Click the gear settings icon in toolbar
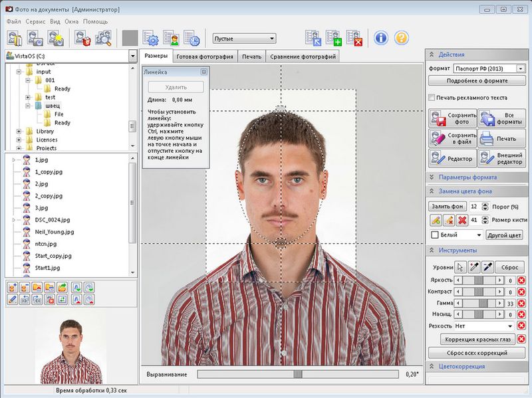The width and height of the screenshot is (532, 398). [x=150, y=39]
